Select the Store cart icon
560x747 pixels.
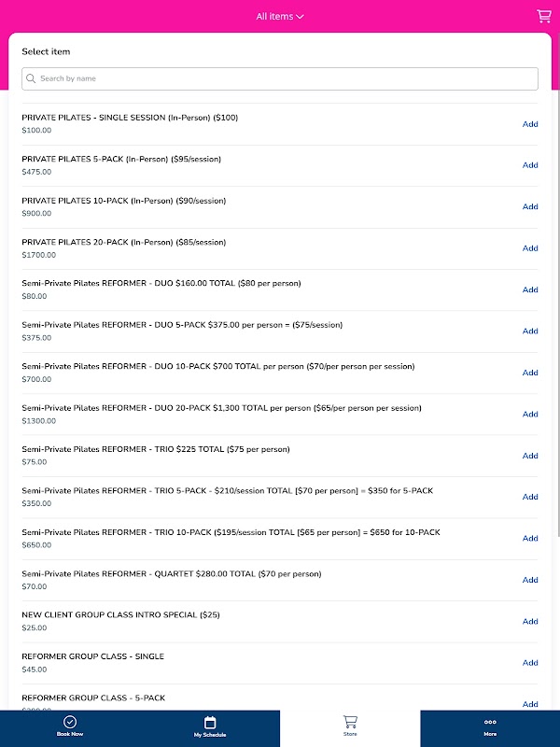pyautogui.click(x=350, y=722)
